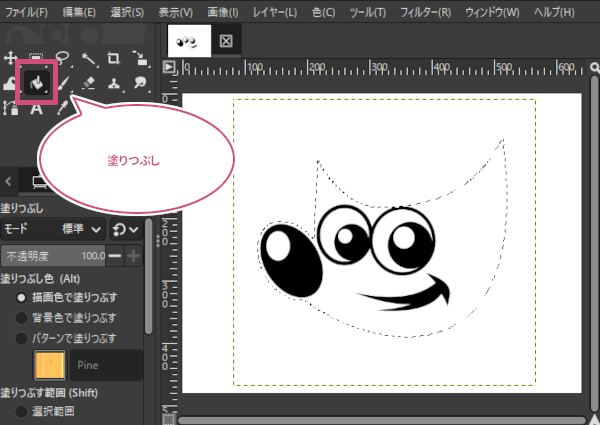Select パターンで塗りつぶす radio option
Viewport: 600px width, 425px height.
tap(21, 338)
